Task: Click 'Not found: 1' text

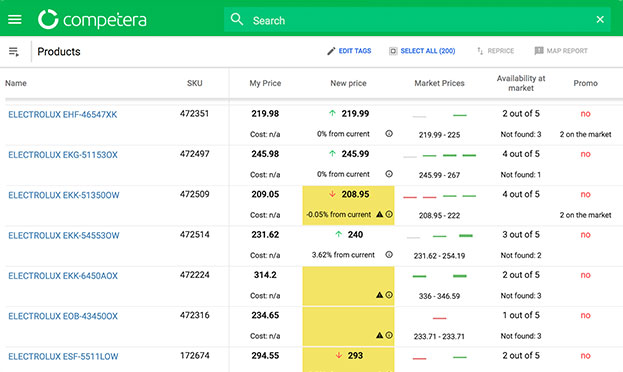Action: (521, 174)
